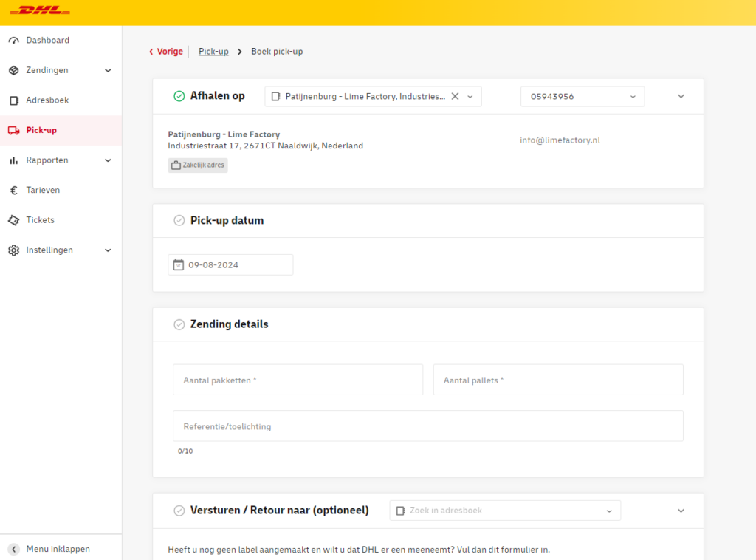Click the Aantal pakketten input field
Screen dimensions: 756x560
pos(298,380)
